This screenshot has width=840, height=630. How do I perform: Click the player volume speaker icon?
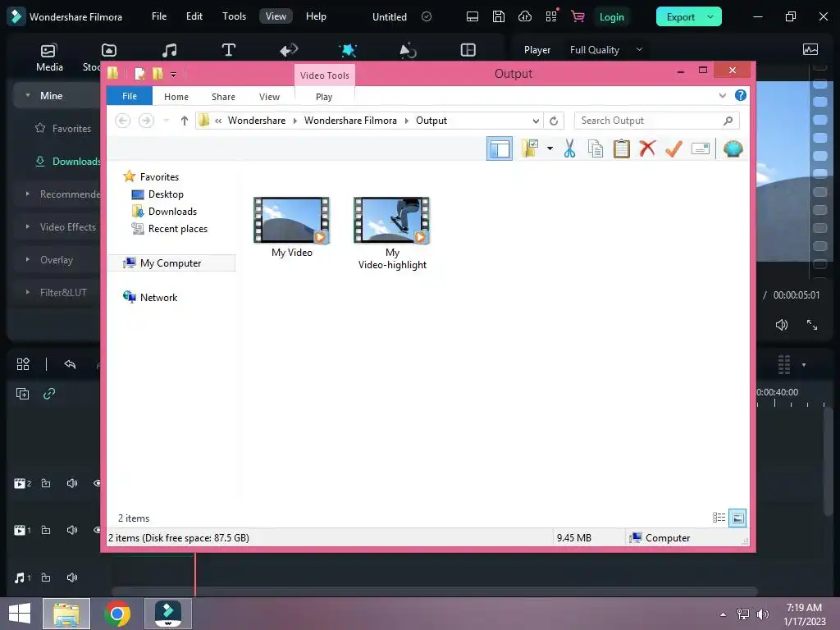click(x=782, y=325)
